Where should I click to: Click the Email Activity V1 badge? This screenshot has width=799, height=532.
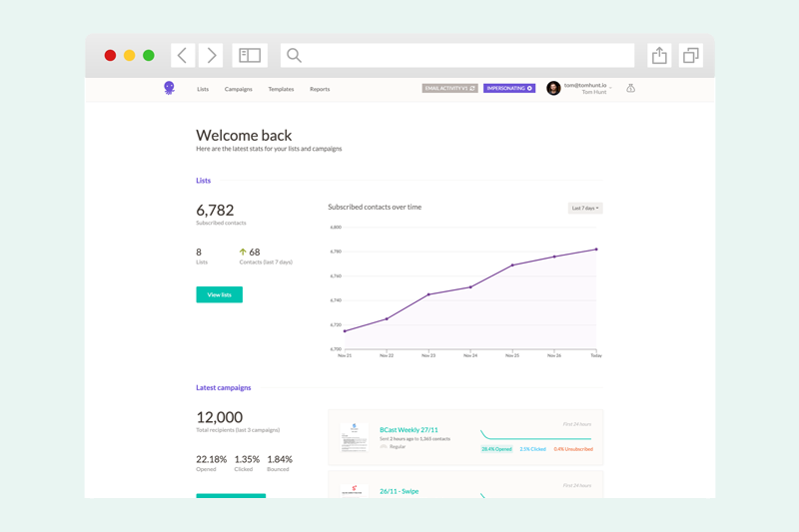[450, 88]
